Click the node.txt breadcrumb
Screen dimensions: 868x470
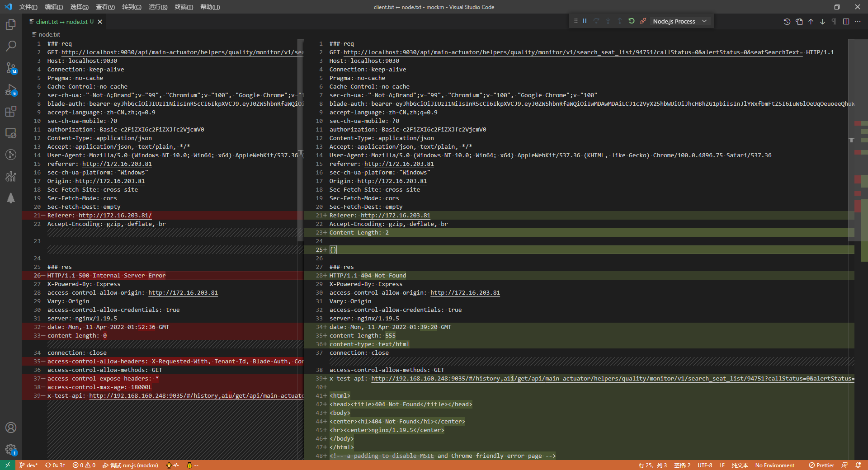[49, 34]
